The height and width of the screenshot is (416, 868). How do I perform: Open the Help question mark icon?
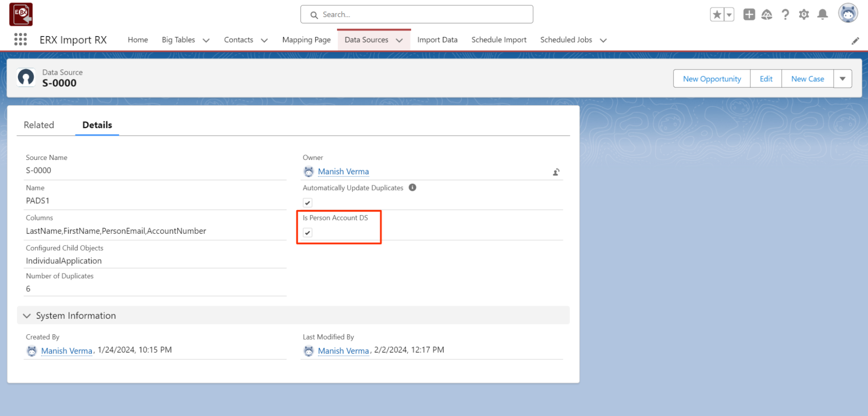785,15
